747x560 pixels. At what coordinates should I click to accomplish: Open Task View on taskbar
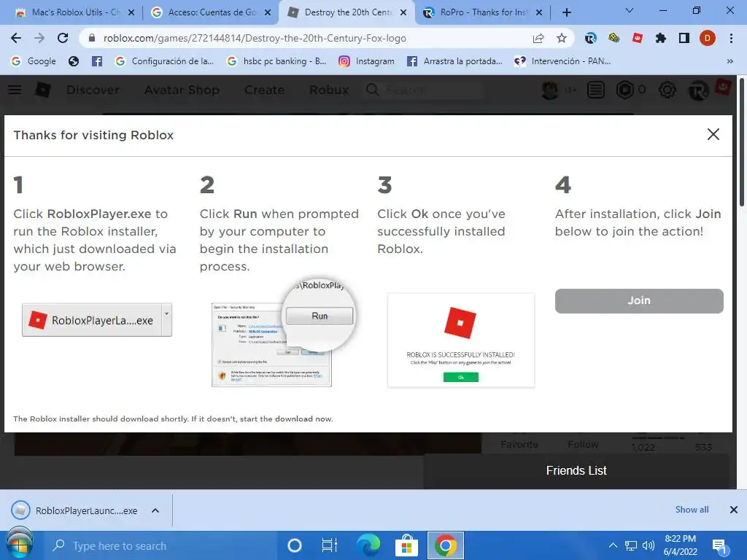point(330,545)
